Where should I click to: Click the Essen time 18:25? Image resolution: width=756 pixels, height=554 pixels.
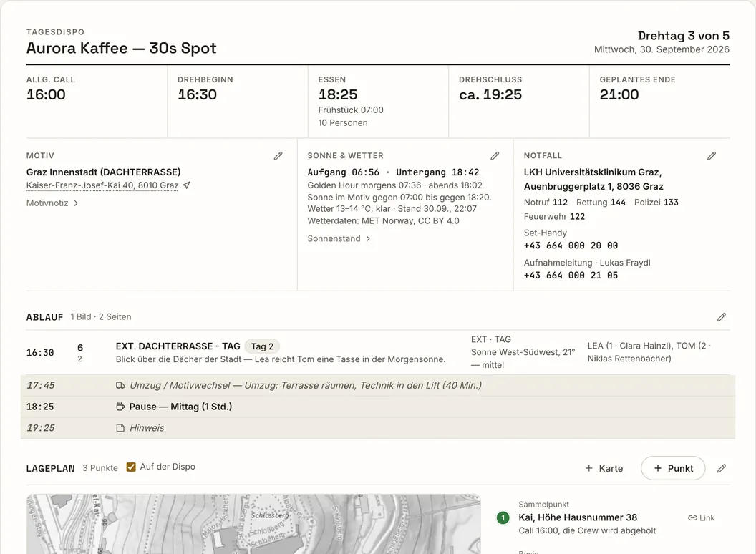click(337, 94)
